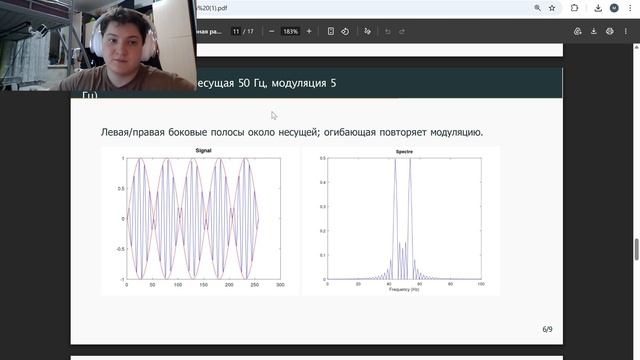Click the Spectre plot image
The width and height of the screenshot is (640, 360).
click(401, 220)
